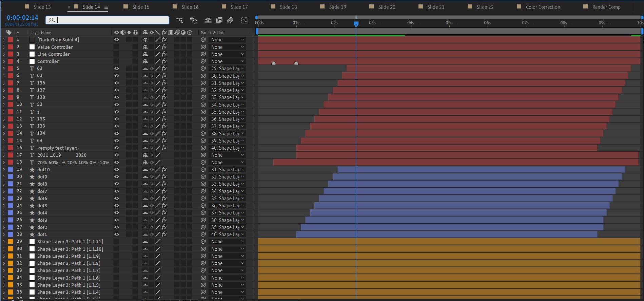The width and height of the screenshot is (644, 301).
Task: Click the Layer Name column header
Action: click(41, 33)
